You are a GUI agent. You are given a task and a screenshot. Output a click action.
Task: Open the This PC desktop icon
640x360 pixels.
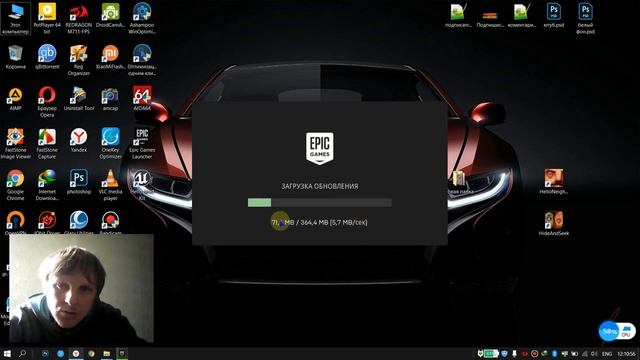pyautogui.click(x=15, y=18)
